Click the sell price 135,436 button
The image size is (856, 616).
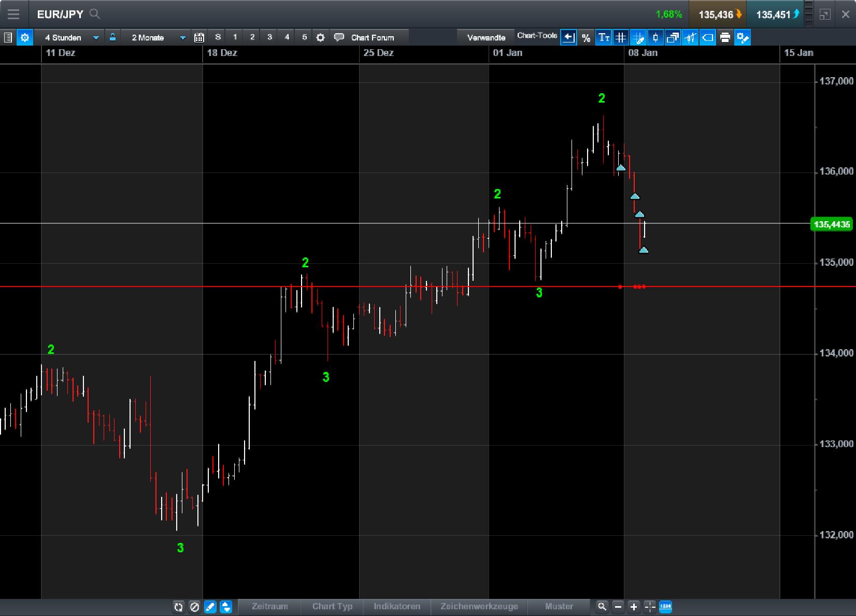(717, 14)
